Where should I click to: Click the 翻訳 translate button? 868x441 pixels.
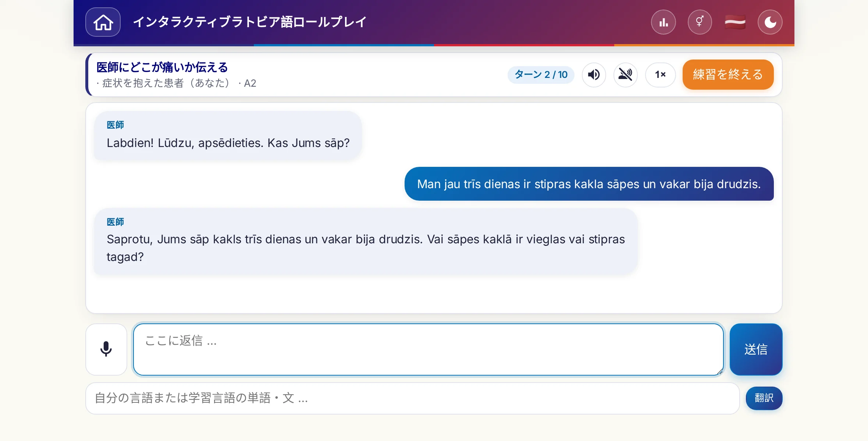[764, 398]
